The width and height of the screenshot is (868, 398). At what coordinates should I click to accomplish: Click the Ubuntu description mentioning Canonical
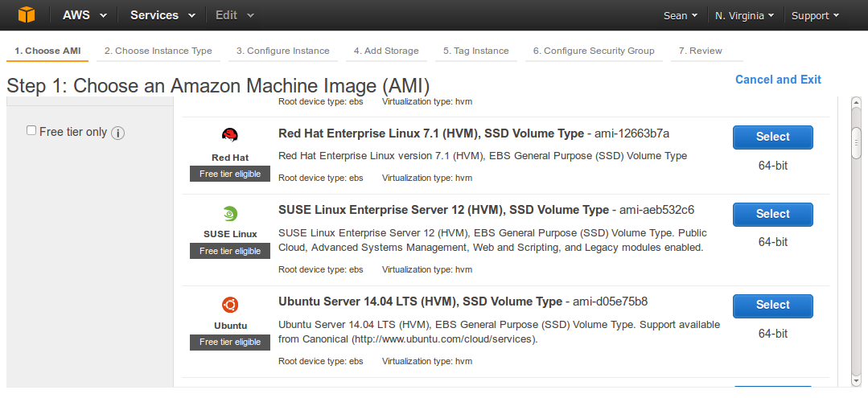500,331
